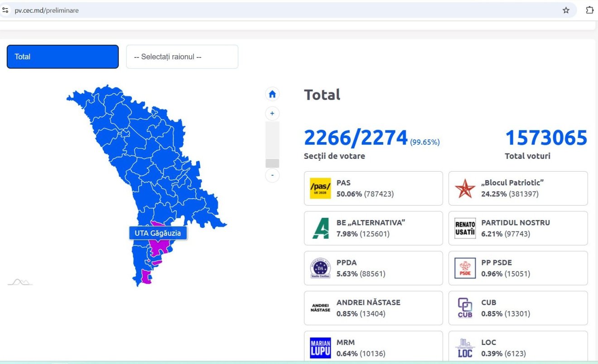
Task: Open the PP PSDE results card
Action: click(x=518, y=268)
